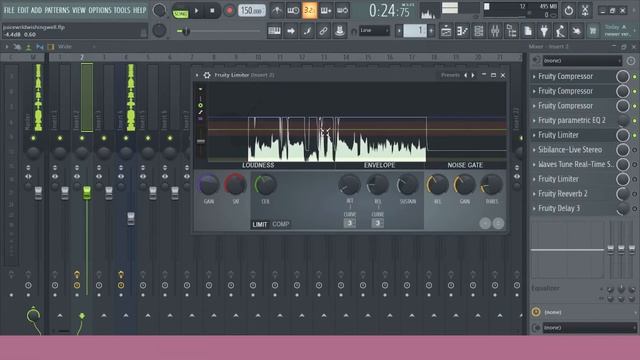Click the Presets label in Fruity Limiter

pyautogui.click(x=450, y=75)
